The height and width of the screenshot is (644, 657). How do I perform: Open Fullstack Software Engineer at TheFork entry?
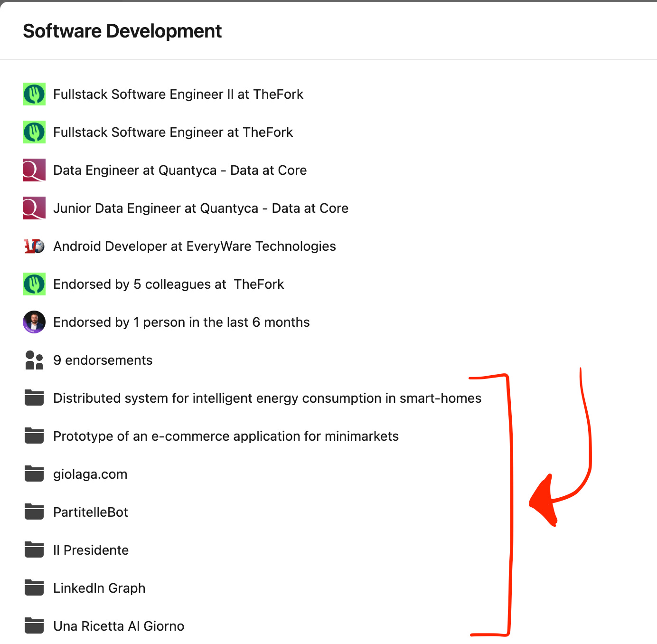click(173, 132)
